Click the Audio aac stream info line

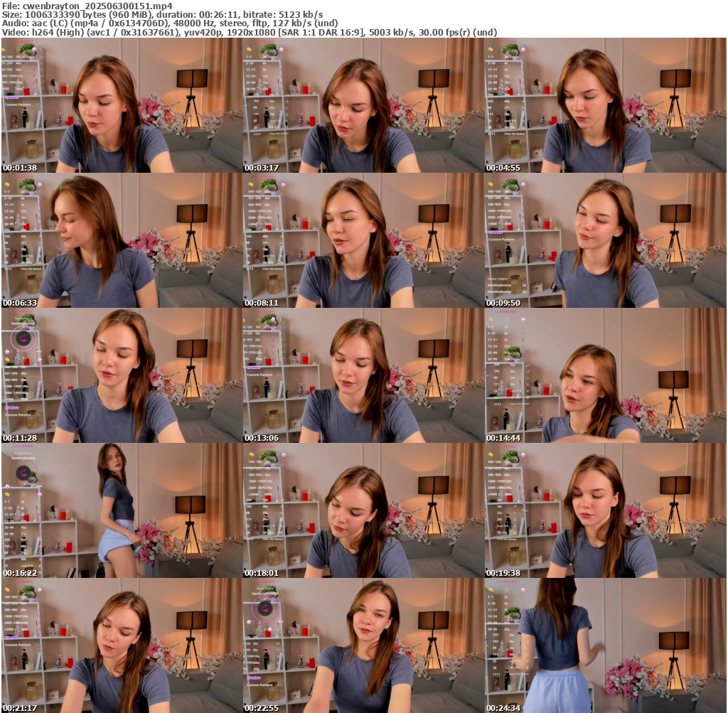[170, 23]
